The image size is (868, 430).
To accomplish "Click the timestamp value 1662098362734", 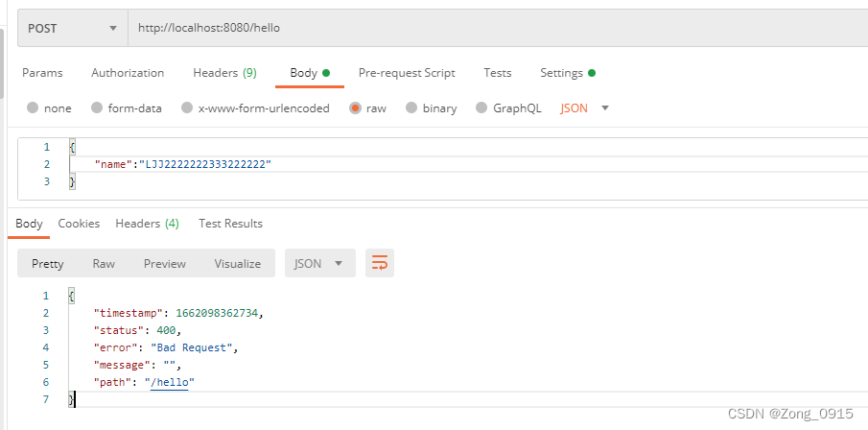I will pos(217,313).
